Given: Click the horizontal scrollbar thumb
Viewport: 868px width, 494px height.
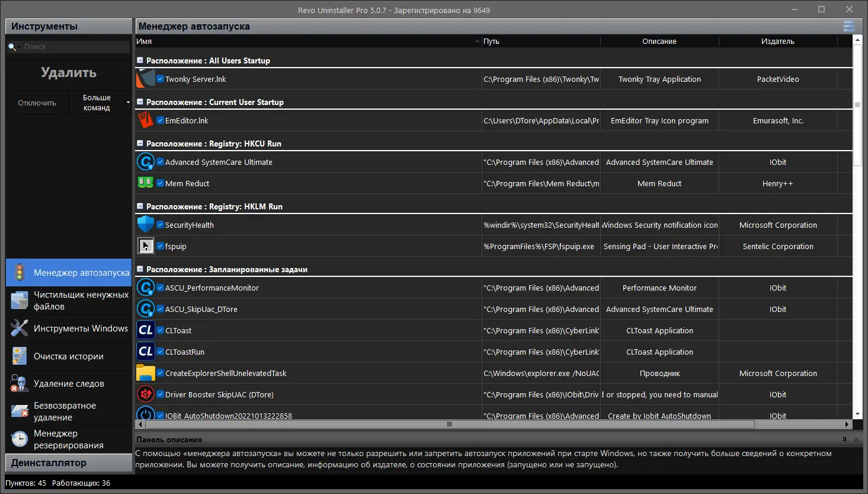Looking at the screenshot, I should click(450, 424).
